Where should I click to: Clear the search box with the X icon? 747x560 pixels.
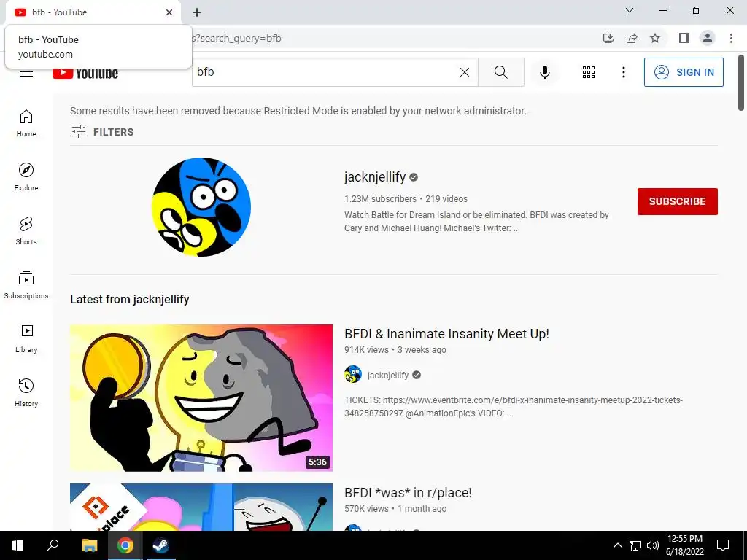pos(465,72)
